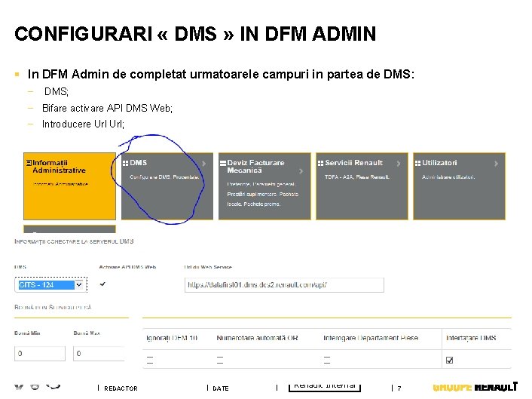This screenshot has width=532, height=399.
Task: Open the Utilizatori tile
Action: [x=460, y=186]
